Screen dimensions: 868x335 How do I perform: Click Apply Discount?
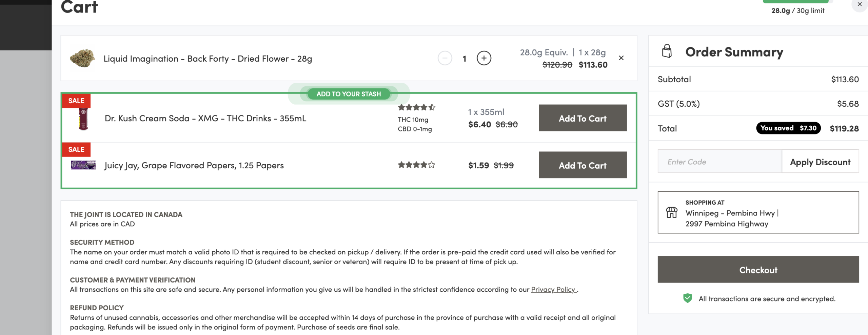tap(820, 162)
